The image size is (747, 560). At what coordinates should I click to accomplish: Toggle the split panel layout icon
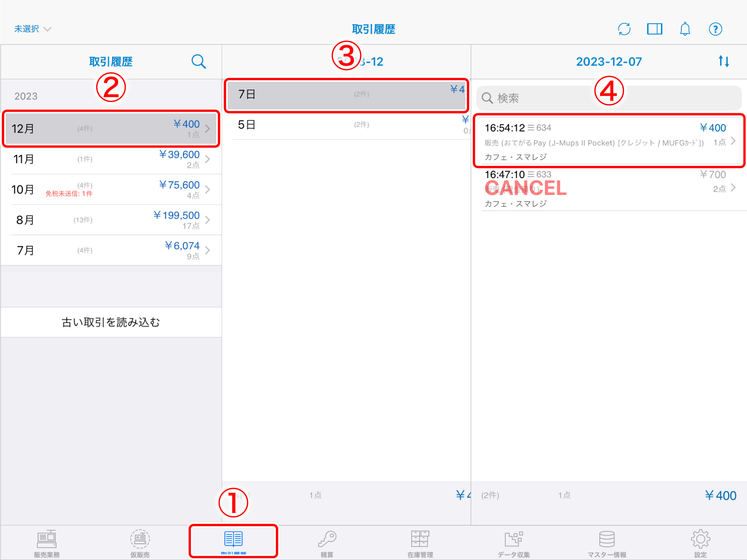tap(655, 29)
